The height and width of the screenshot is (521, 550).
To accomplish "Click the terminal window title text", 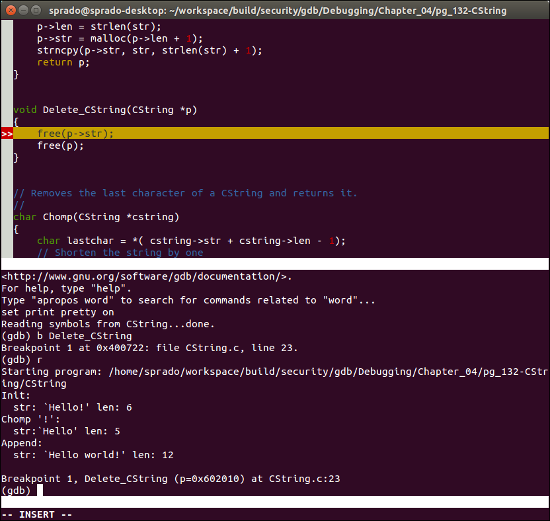I will point(277,11).
